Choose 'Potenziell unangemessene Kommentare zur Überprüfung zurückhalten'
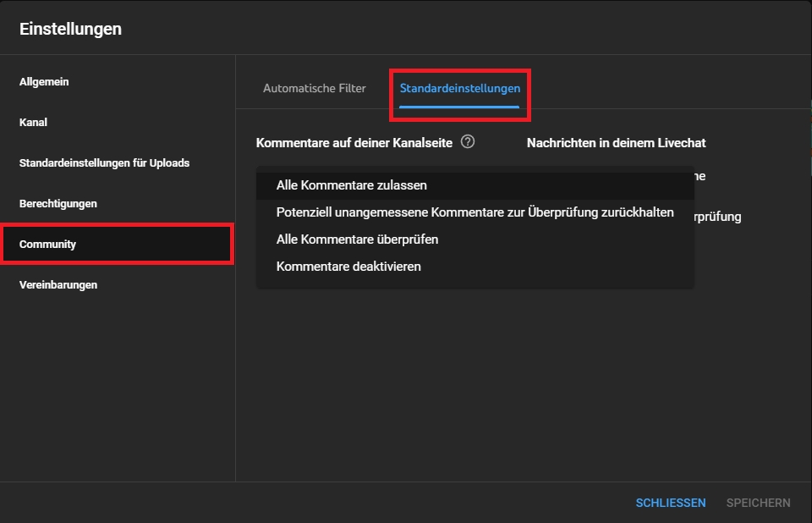The width and height of the screenshot is (812, 523). (475, 212)
